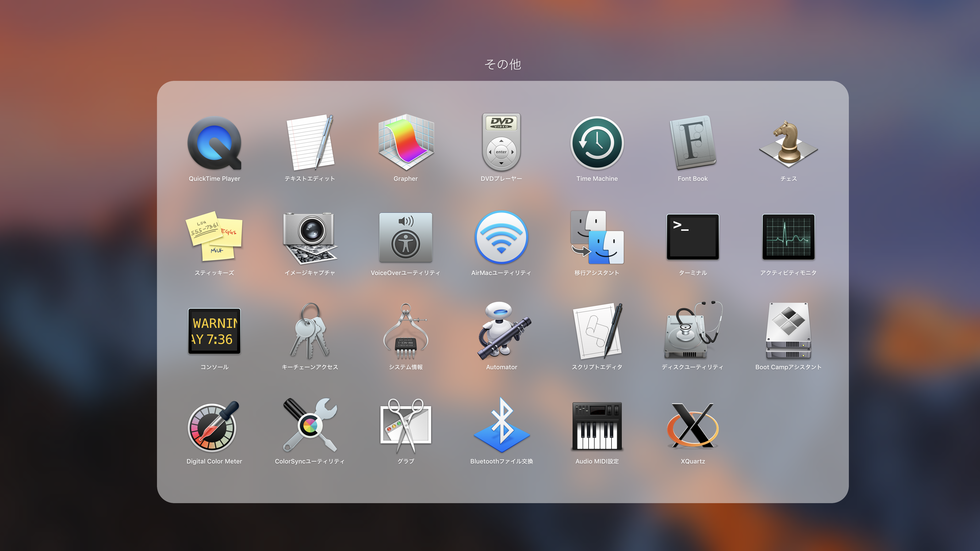Click the Font Book label text
980x551 pixels.
pyautogui.click(x=693, y=179)
